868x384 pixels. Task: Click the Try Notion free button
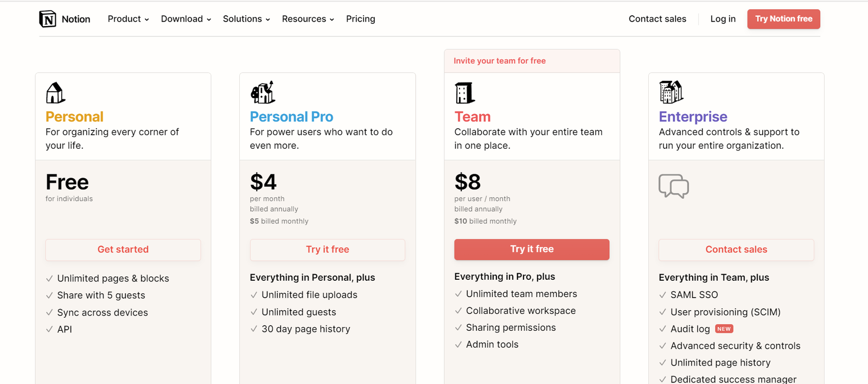pos(784,19)
